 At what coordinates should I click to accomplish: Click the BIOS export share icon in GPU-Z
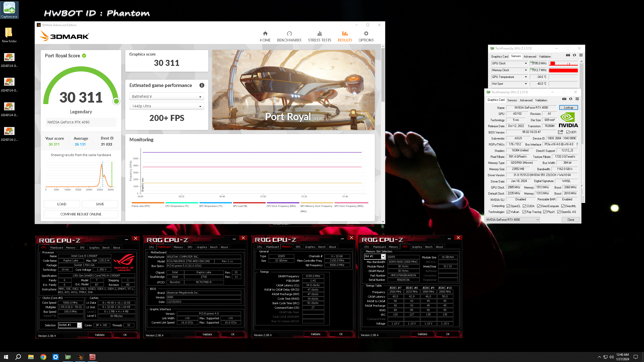[560, 132]
